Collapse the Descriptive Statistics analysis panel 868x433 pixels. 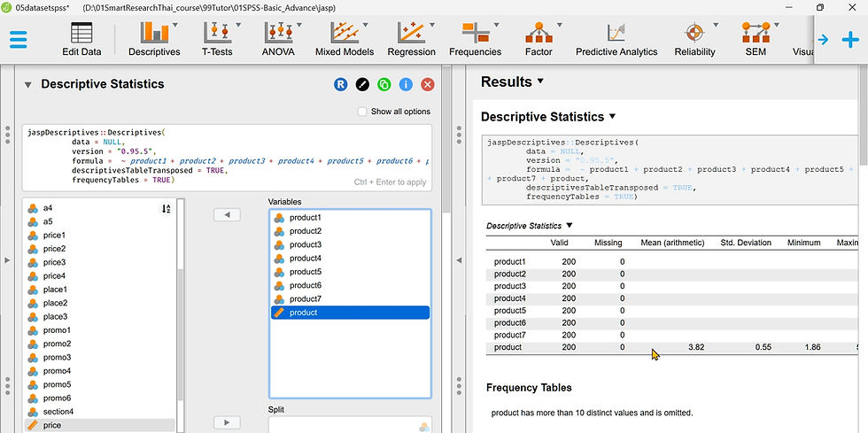[28, 85]
